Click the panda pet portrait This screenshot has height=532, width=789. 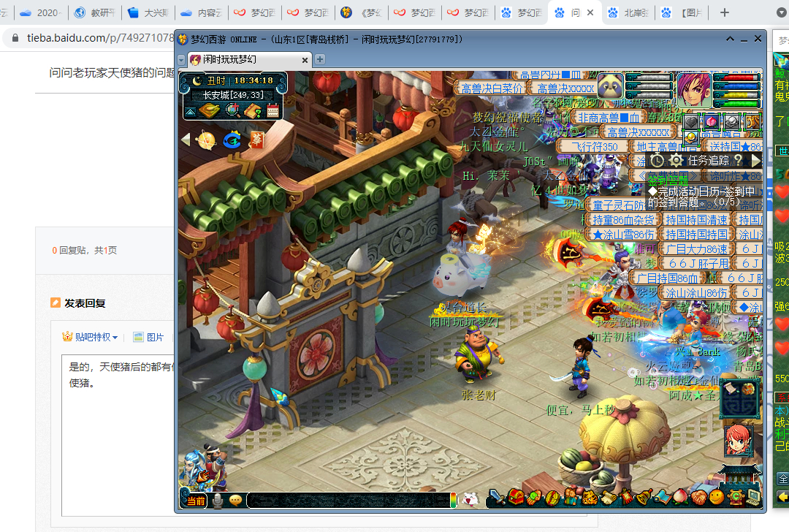coord(611,87)
